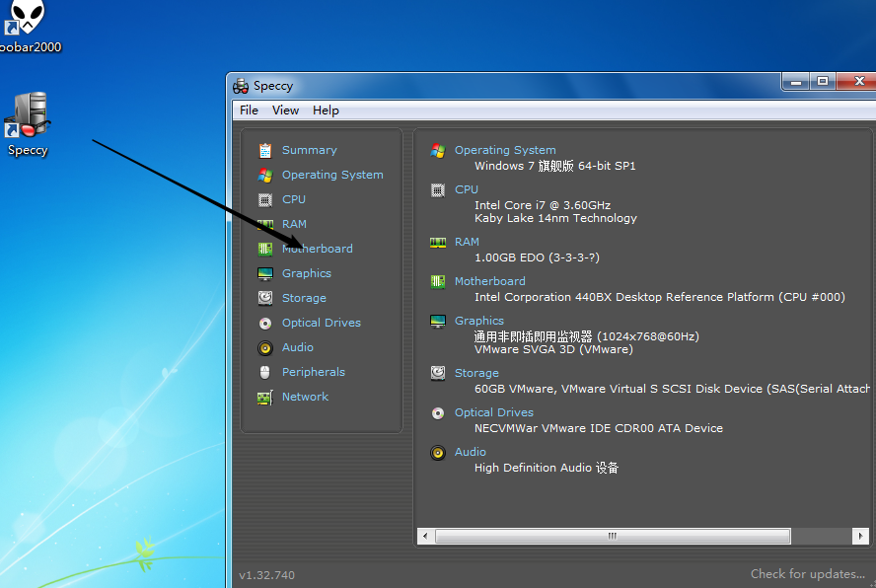The image size is (876, 588).
Task: Click the Storage heading link in summary
Action: click(x=476, y=373)
